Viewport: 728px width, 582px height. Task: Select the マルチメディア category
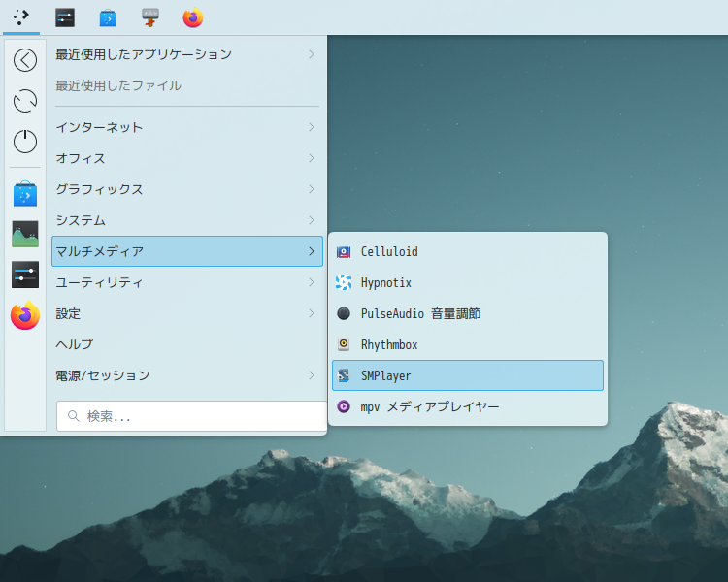[x=187, y=251]
